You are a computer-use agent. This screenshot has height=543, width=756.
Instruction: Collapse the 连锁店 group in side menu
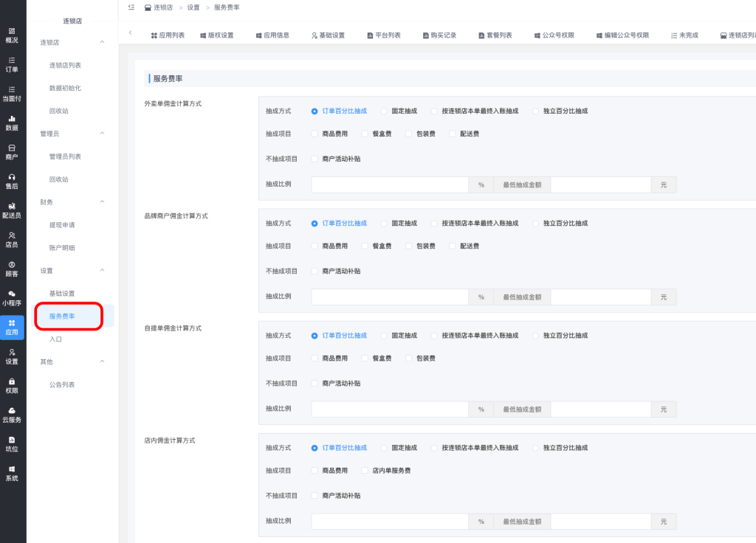[102, 42]
